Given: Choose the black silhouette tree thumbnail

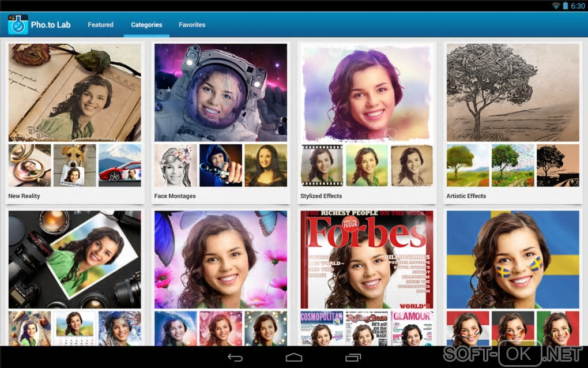Looking at the screenshot, I should (558, 166).
